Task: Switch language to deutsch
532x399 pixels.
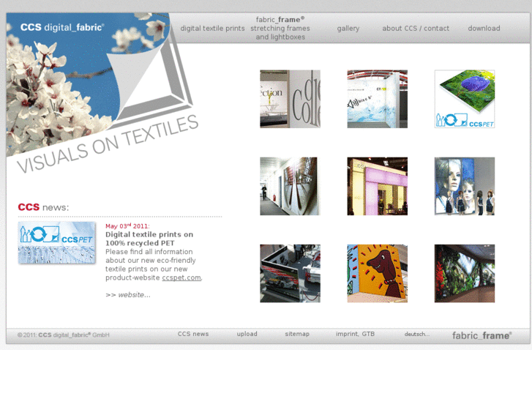Action: coord(417,335)
